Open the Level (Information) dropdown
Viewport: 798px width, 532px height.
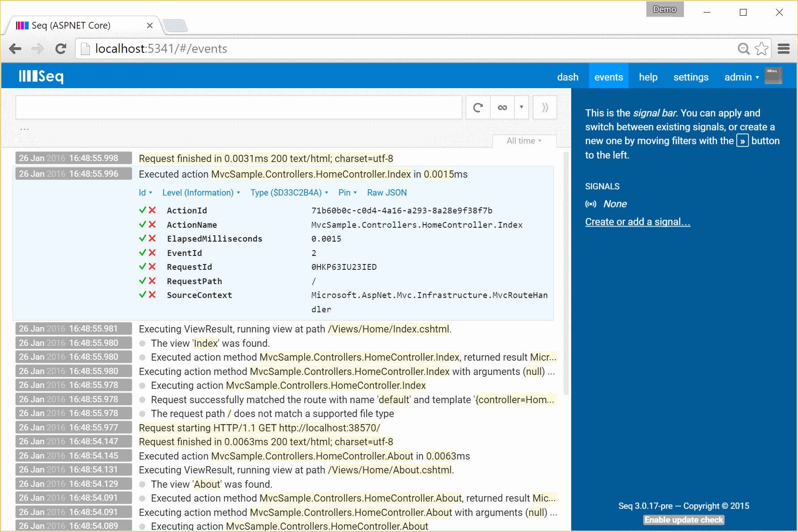[x=201, y=192]
